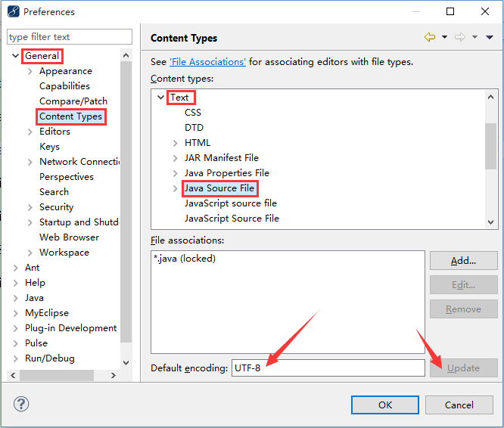This screenshot has width=504, height=428.
Task: Click the Update encoding button
Action: point(463,368)
